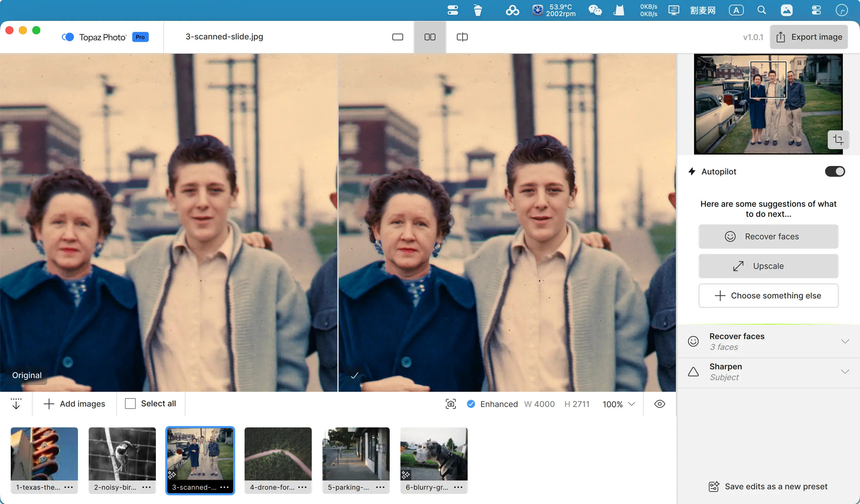
Task: Open options menu for 4-drone-for thumbnail
Action: point(302,487)
